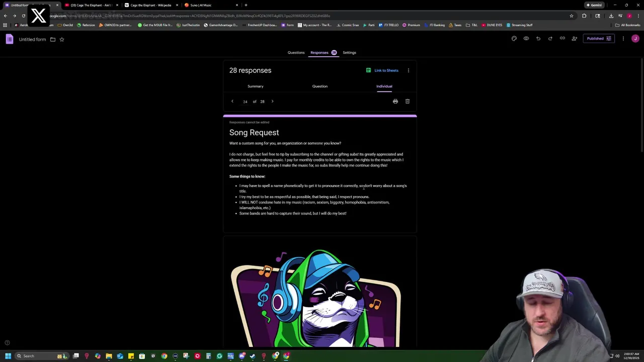Open a new browser tab
Viewport: 644px width, 362px height.
click(x=246, y=5)
